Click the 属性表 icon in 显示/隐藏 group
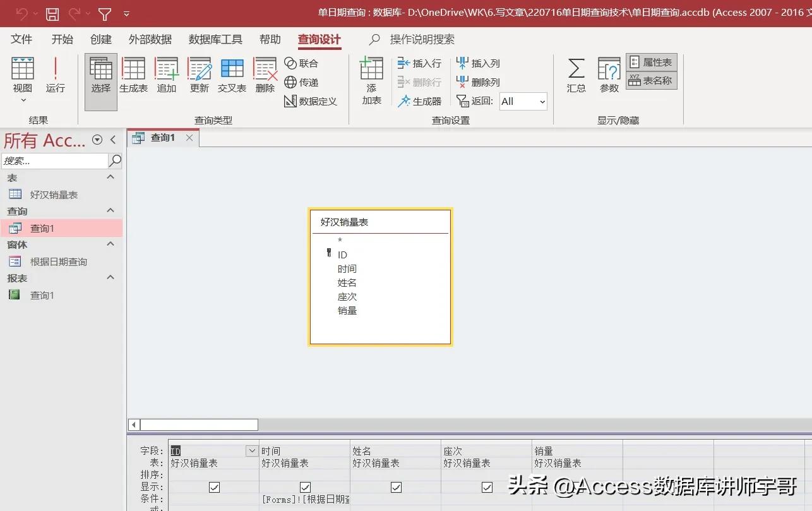The image size is (812, 511). (650, 61)
